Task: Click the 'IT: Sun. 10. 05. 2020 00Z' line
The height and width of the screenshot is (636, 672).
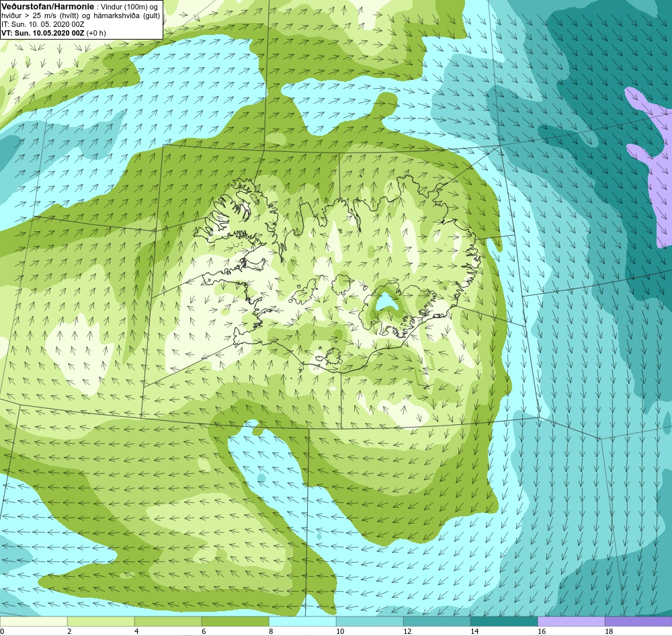Action: tap(43, 24)
